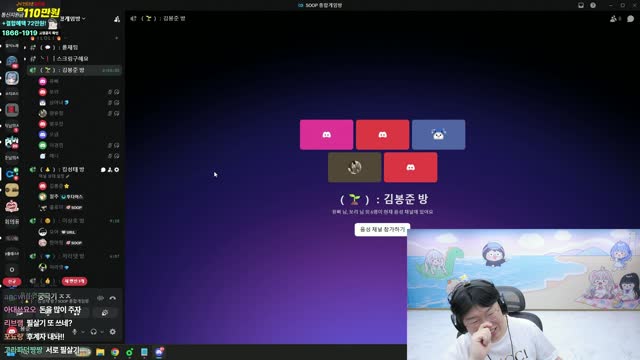Expand the 스크림구해요 channel threads arrow

(25, 59)
